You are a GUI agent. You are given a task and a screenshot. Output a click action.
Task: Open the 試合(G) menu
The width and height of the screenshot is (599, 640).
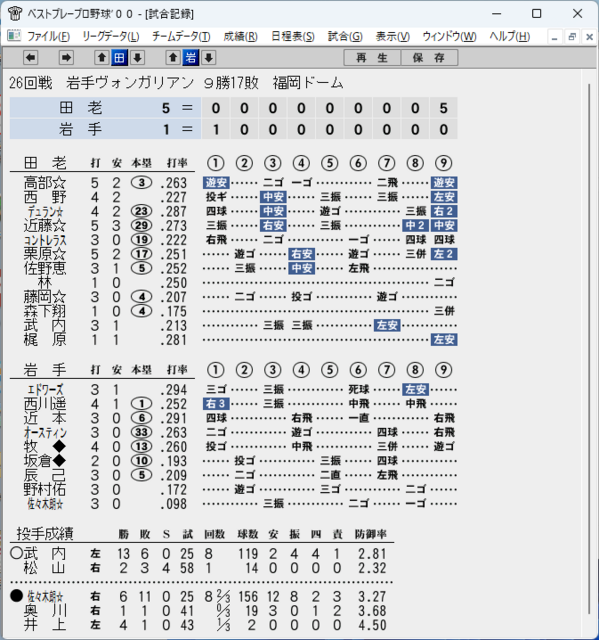[x=345, y=37]
